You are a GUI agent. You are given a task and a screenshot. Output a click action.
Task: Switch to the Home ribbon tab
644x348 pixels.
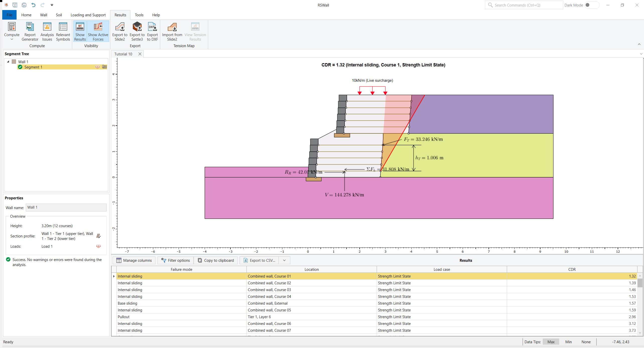26,15
